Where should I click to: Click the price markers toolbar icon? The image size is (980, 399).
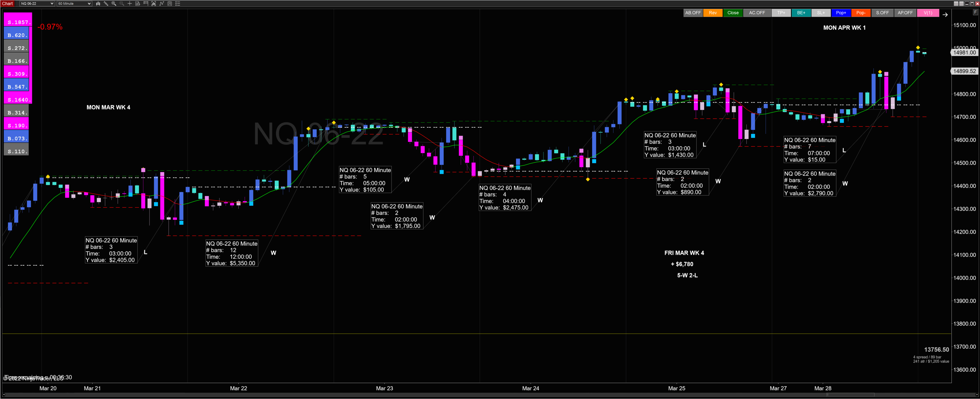[146, 3]
